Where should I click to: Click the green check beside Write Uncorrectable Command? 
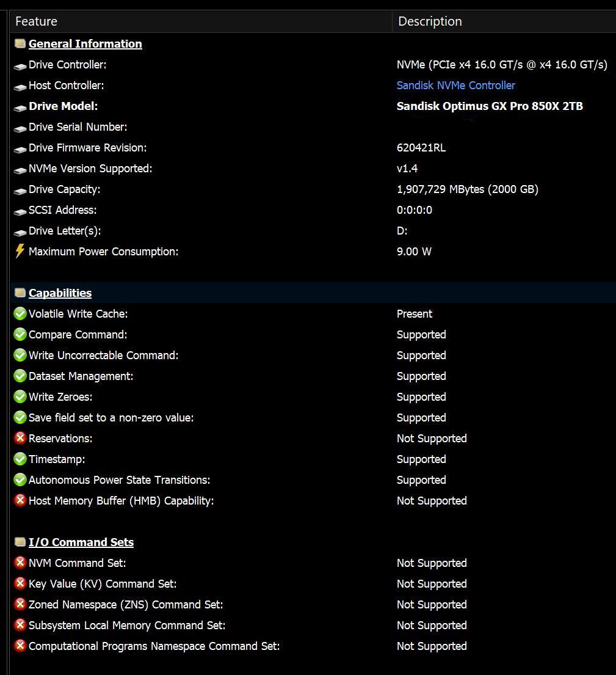click(20, 355)
